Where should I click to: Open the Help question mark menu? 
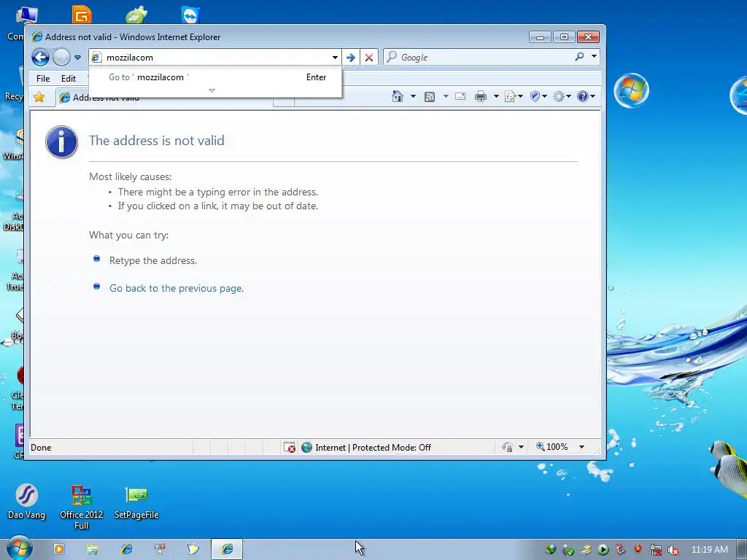click(x=586, y=97)
